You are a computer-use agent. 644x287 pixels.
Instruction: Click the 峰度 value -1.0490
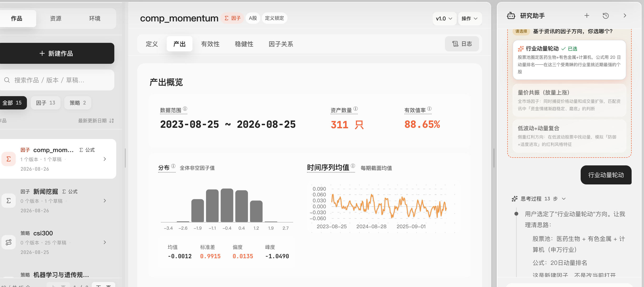[x=277, y=256]
